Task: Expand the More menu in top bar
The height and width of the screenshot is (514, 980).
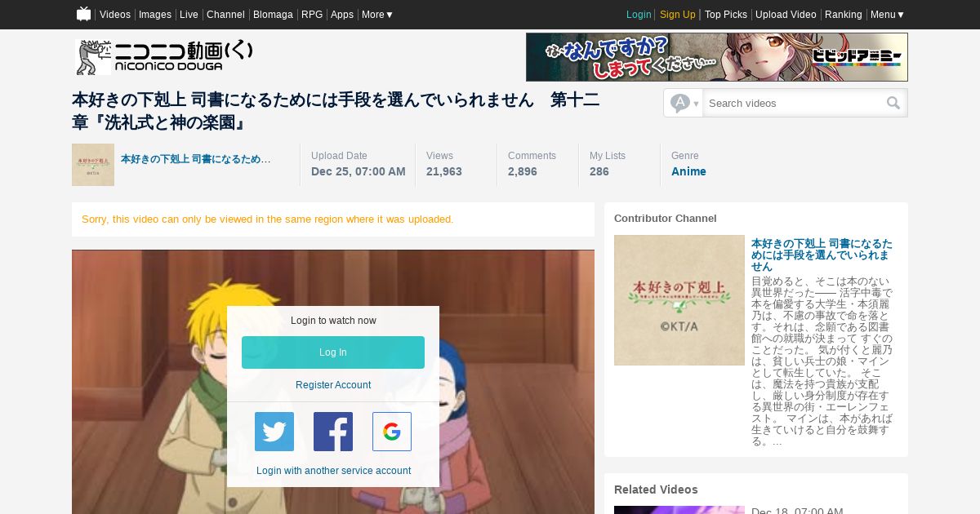Action: pyautogui.click(x=377, y=15)
